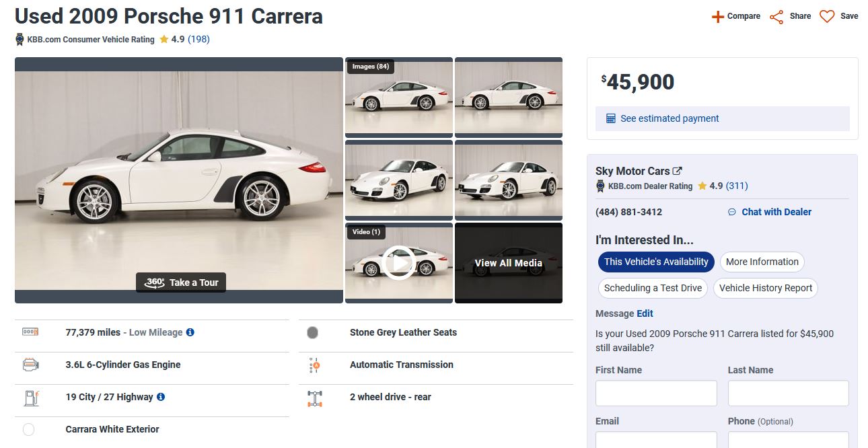
Task: Open the Low Mileage info icon
Action: pos(190,332)
